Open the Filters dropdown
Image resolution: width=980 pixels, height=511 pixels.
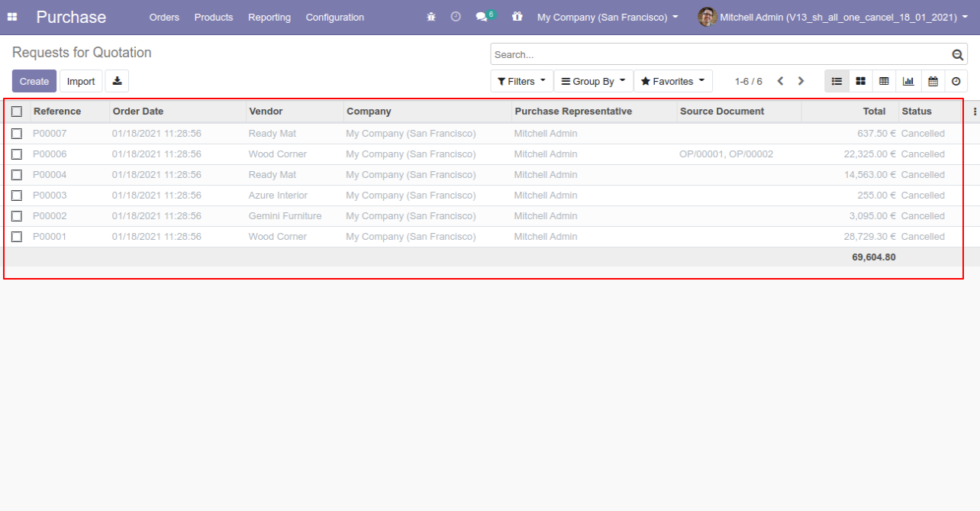pyautogui.click(x=522, y=81)
